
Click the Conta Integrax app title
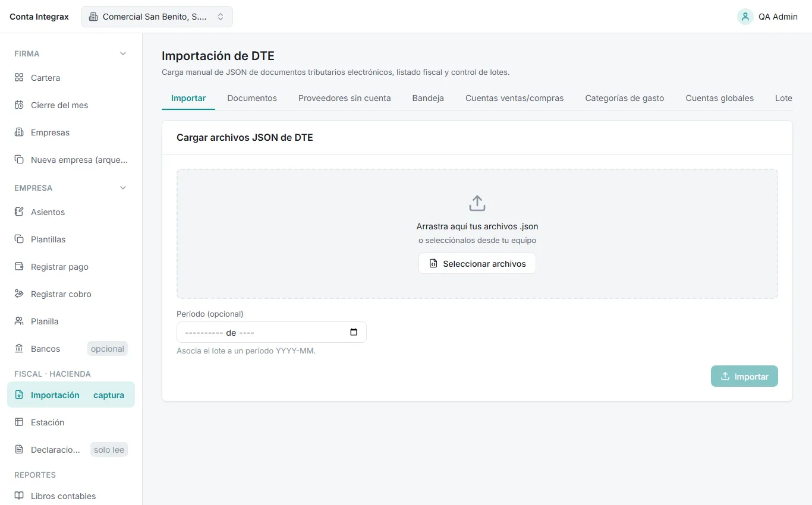click(39, 17)
